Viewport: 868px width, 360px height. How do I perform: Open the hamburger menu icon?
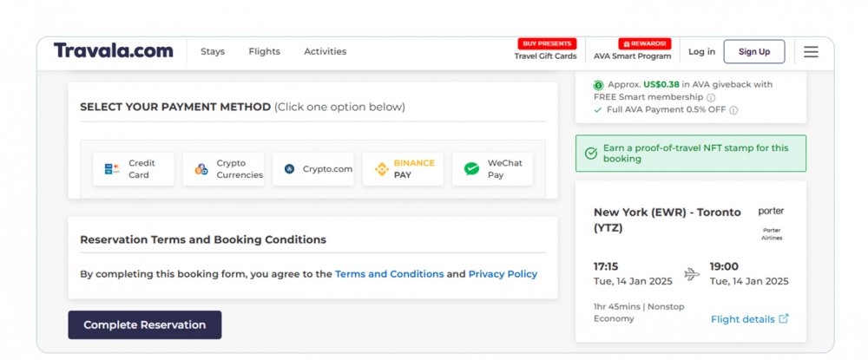click(x=811, y=52)
